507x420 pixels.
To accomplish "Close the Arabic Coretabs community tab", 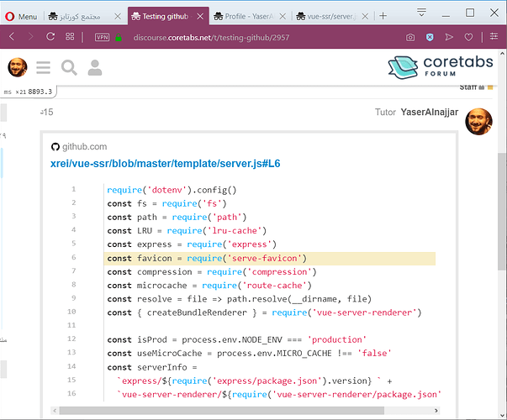I will coord(118,16).
